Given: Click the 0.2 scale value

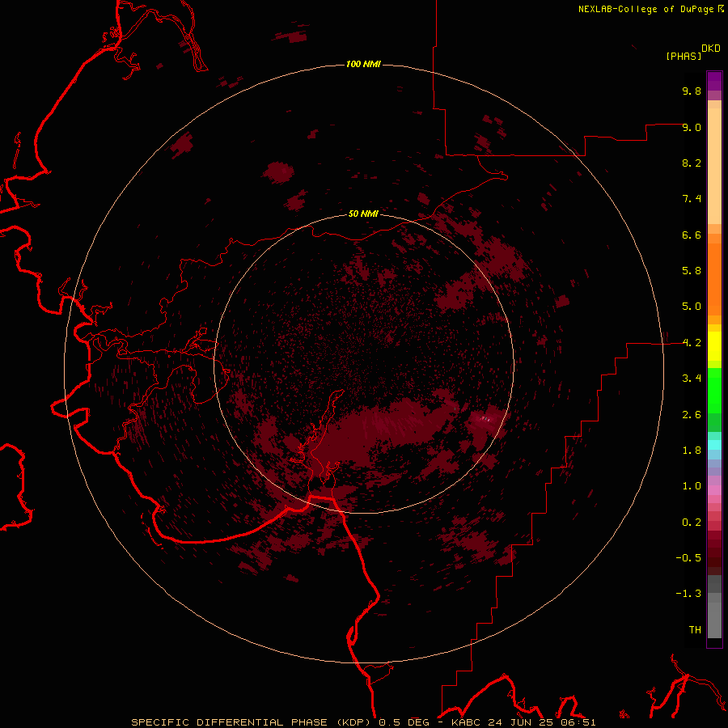Looking at the screenshot, I should click(x=692, y=523).
